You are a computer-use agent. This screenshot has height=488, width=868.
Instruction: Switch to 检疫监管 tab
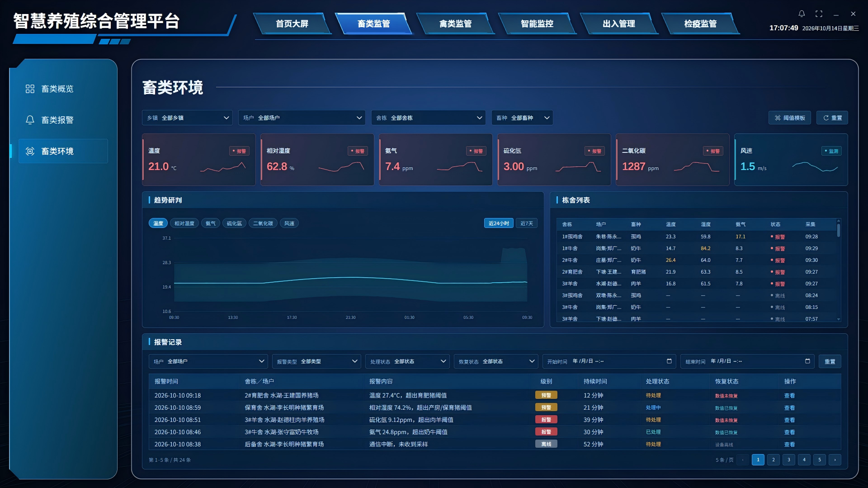[x=700, y=24]
